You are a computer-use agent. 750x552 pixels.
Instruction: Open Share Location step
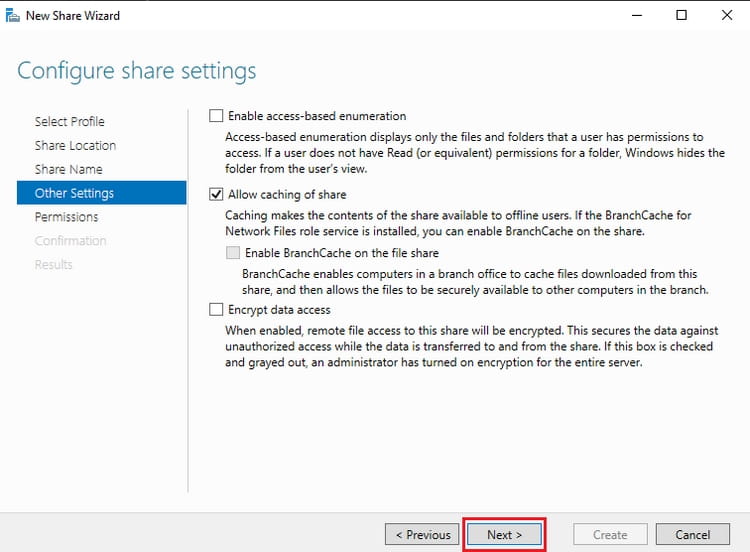(x=75, y=145)
